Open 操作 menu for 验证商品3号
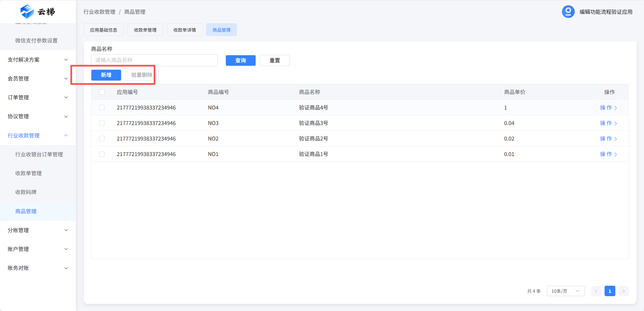Viewport: 644px width, 311px height. pyautogui.click(x=608, y=123)
